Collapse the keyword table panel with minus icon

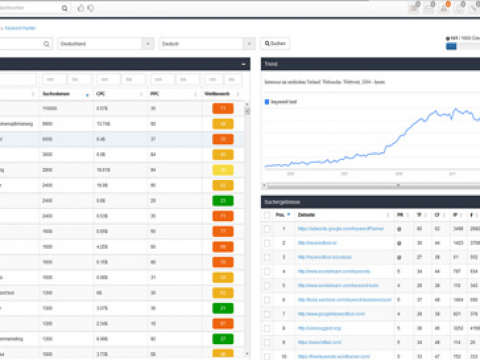click(244, 64)
